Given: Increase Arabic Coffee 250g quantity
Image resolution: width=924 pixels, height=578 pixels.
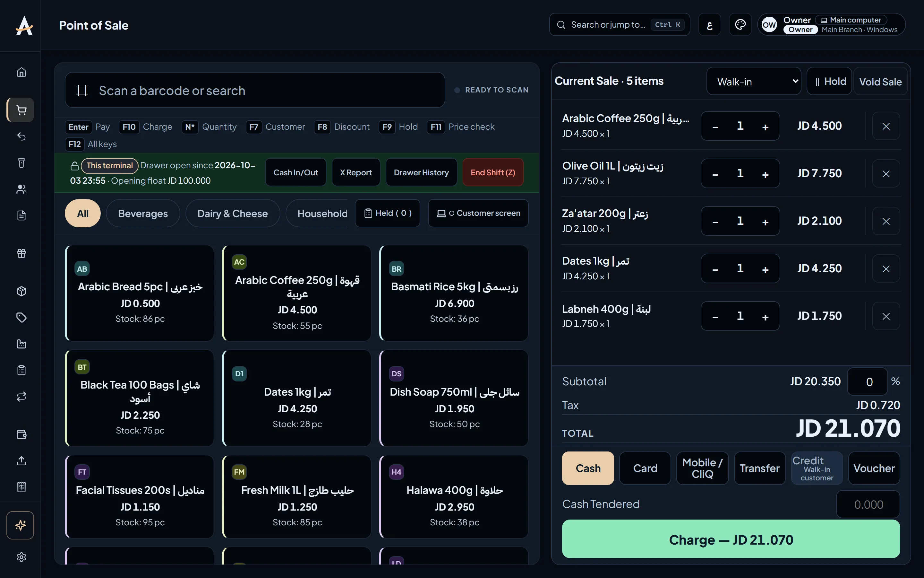Looking at the screenshot, I should click(x=765, y=127).
